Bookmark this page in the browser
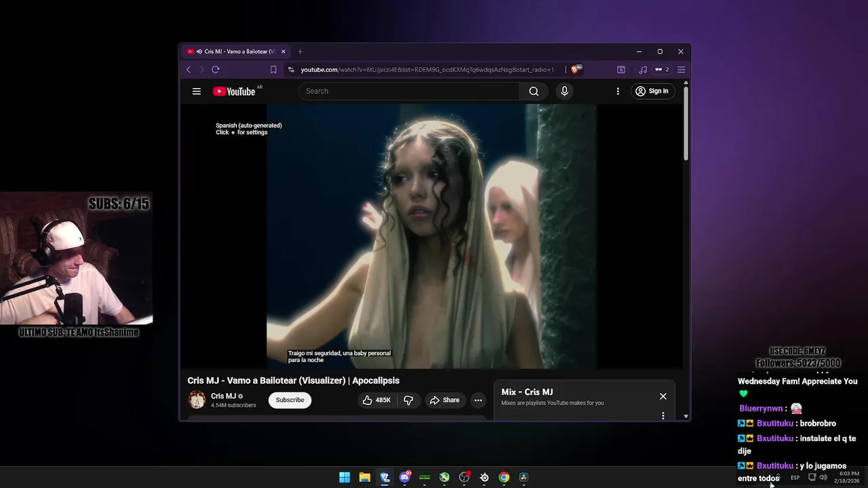The width and height of the screenshot is (868, 488). 273,69
